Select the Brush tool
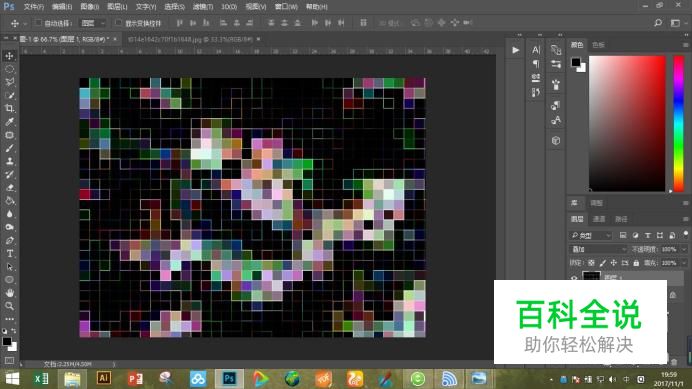Image resolution: width=692 pixels, height=389 pixels. click(9, 148)
